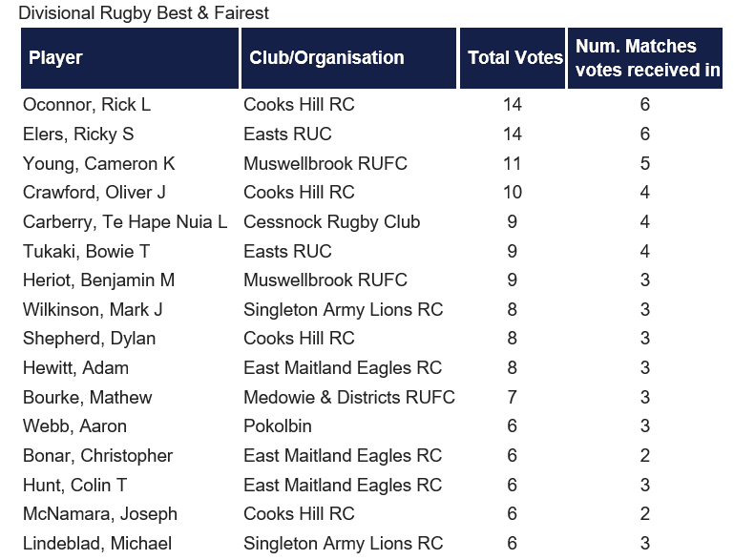Click Num. Matches votes received in header
The image size is (734, 560).
645,58
